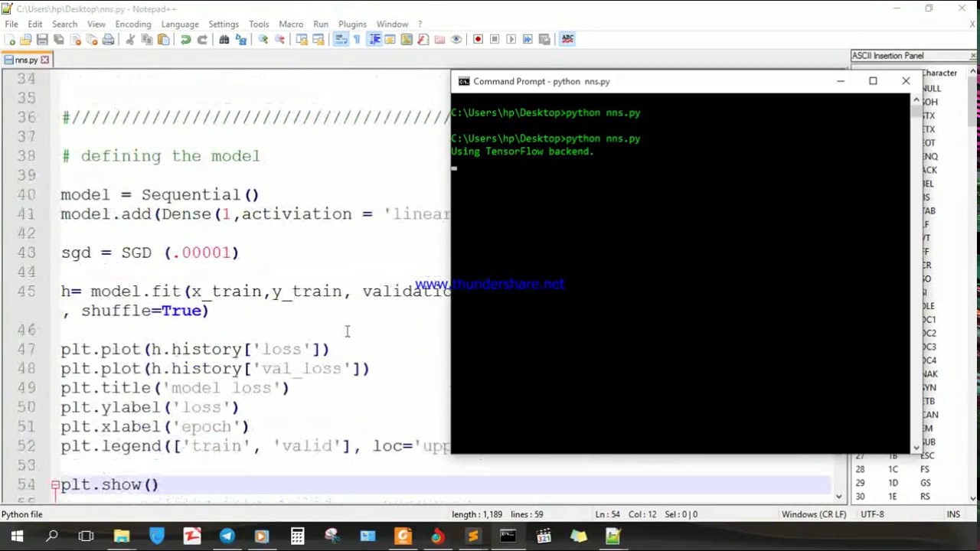Open Find with the binoculars icon
The width and height of the screenshot is (980, 551).
click(224, 39)
